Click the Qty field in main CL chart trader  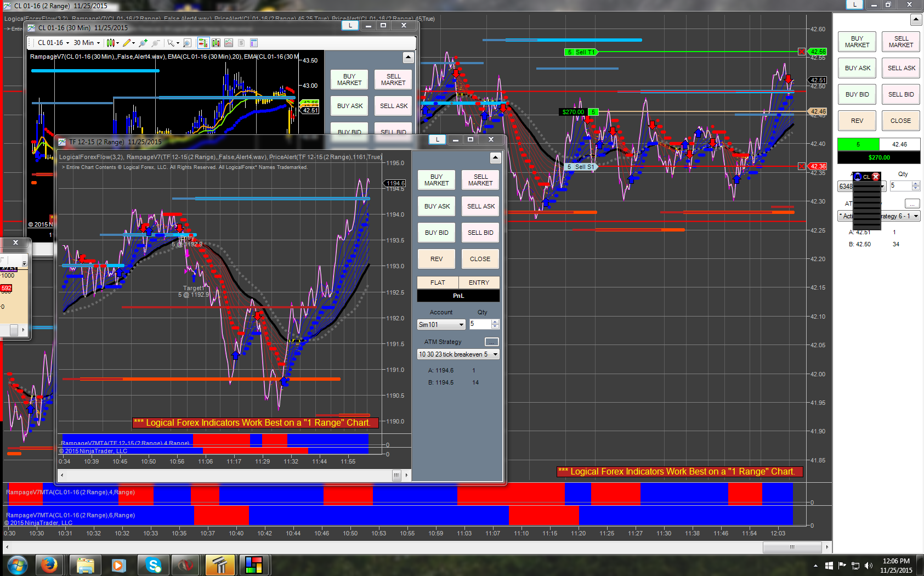click(x=900, y=186)
